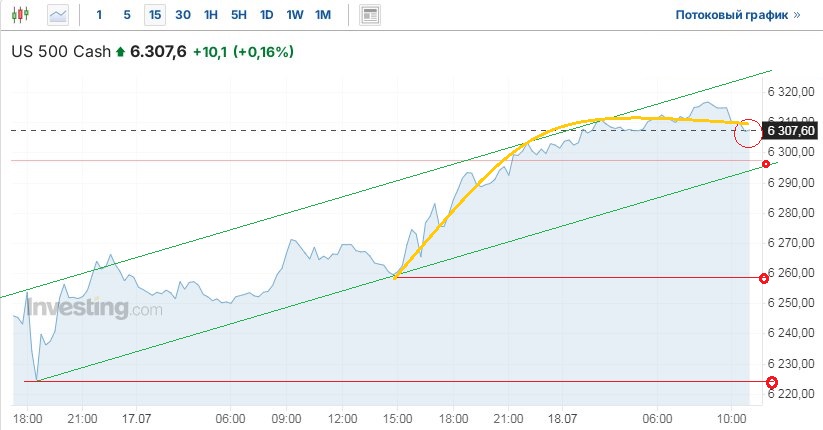Click the current price label 6 307,60

tap(790, 131)
